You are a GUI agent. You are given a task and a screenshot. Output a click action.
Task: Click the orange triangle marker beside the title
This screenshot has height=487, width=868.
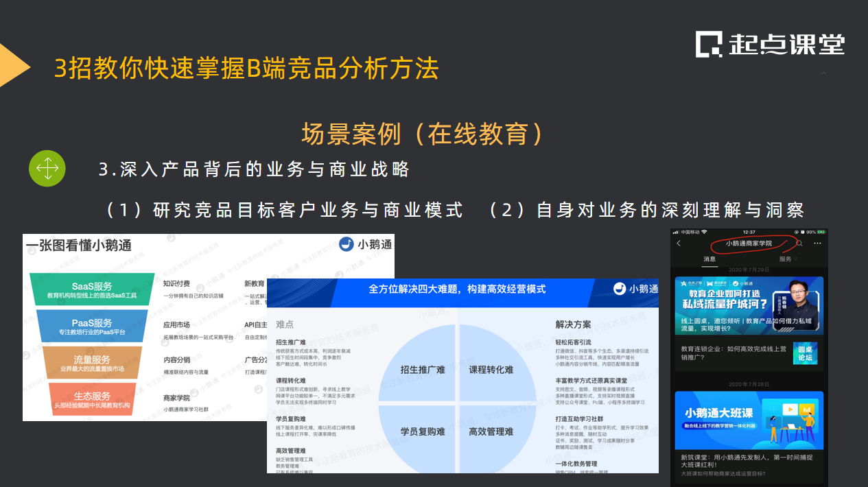point(14,66)
